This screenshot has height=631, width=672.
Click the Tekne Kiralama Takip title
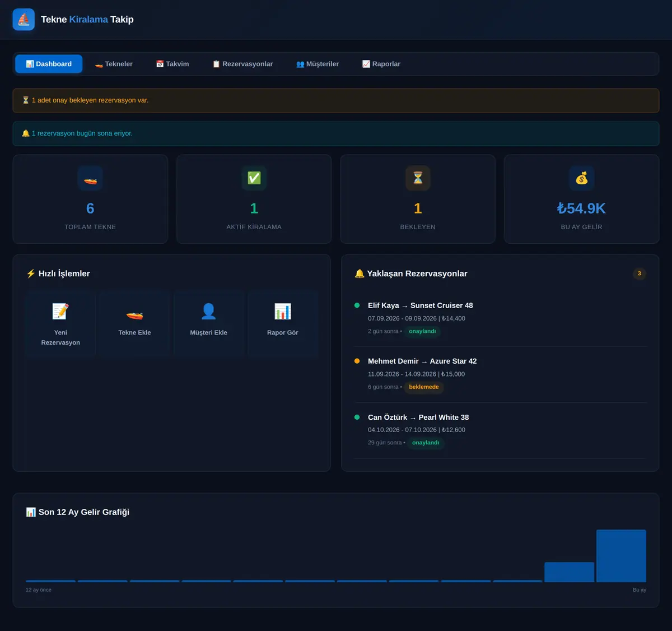87,20
